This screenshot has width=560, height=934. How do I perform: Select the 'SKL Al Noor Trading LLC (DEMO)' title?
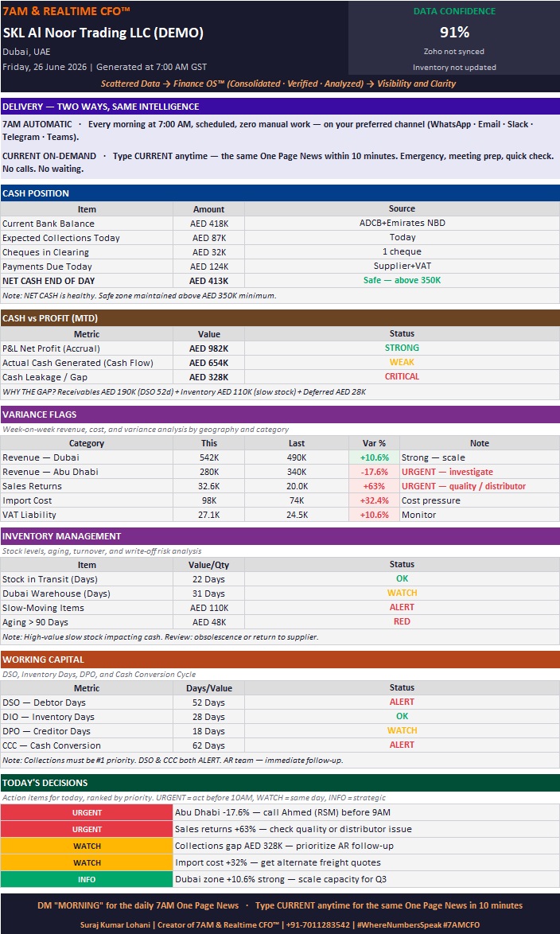pos(103,33)
